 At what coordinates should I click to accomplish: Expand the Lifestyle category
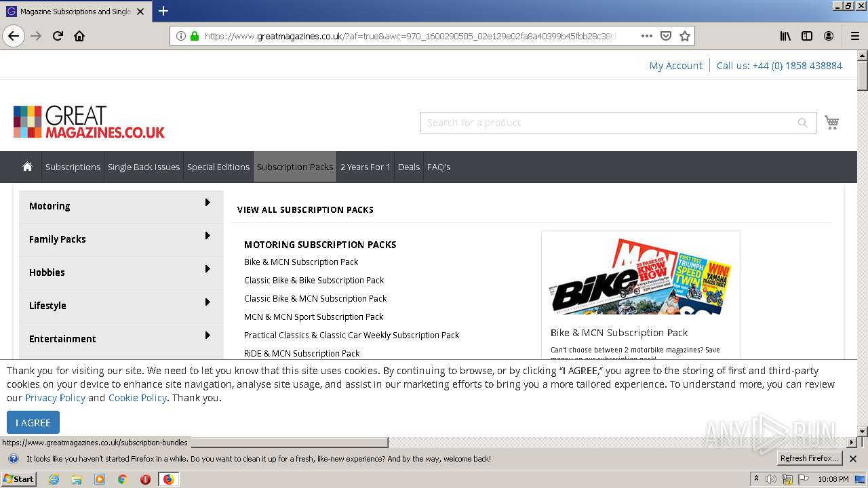(x=121, y=306)
